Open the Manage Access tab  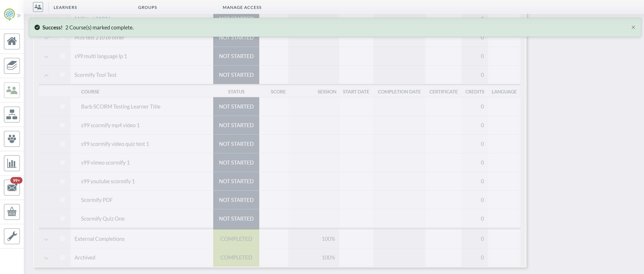242,8
